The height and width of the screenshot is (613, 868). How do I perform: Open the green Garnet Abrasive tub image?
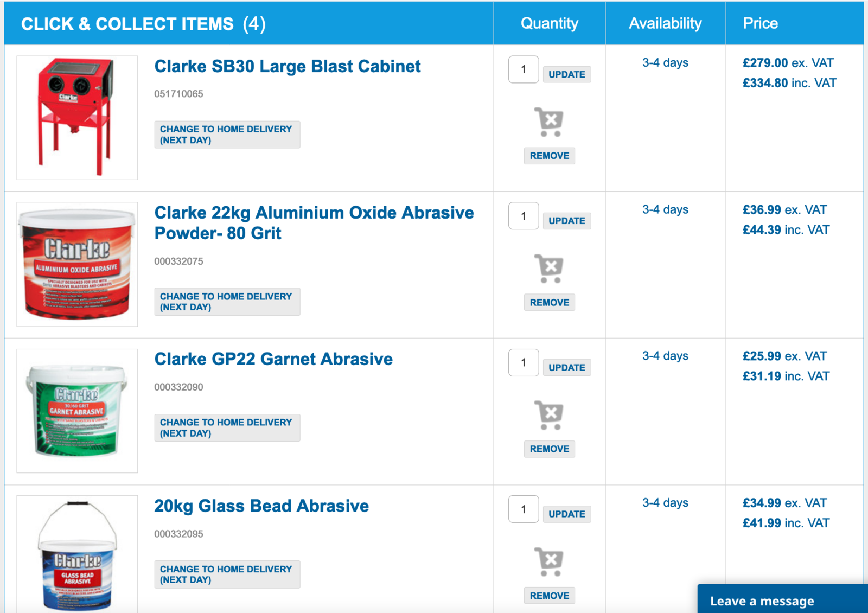point(77,411)
